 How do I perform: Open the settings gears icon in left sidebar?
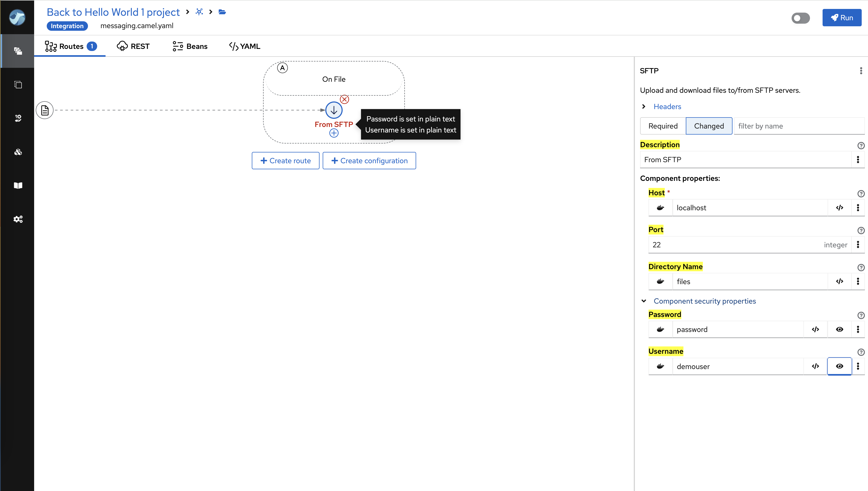[18, 219]
